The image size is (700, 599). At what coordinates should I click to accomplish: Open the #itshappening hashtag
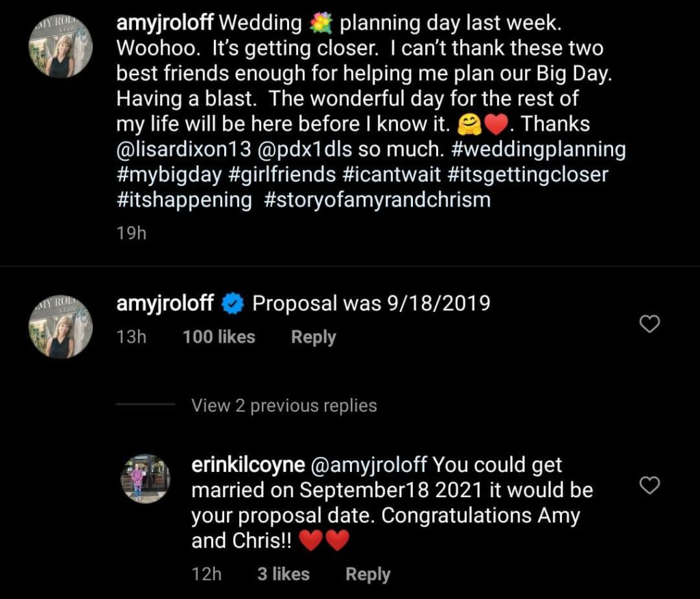pyautogui.click(x=184, y=200)
